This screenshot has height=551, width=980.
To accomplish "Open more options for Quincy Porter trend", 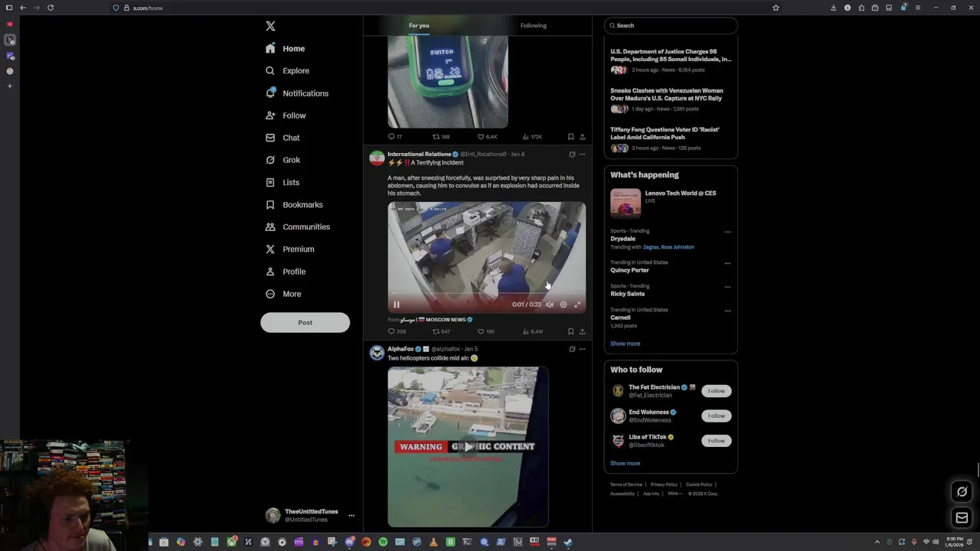I will (727, 263).
